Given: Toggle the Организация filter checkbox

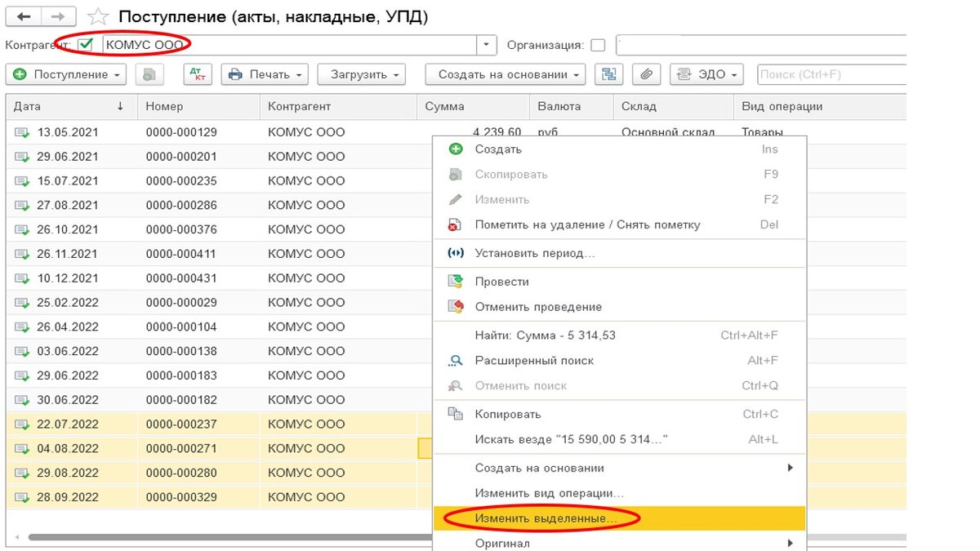Looking at the screenshot, I should (598, 45).
